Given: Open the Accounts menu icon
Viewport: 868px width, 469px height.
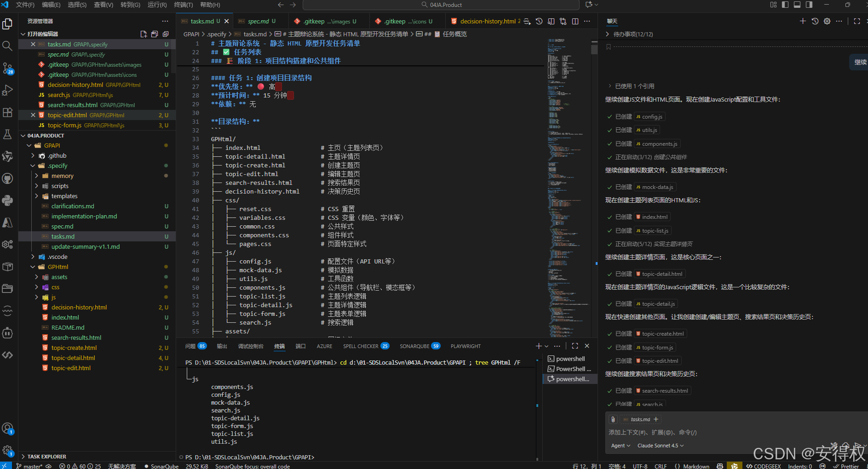Looking at the screenshot, I should 7,429.
